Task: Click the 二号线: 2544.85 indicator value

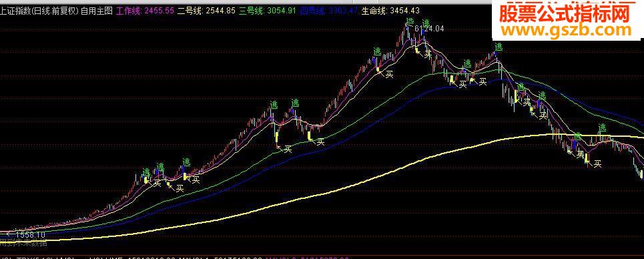Action: click(x=207, y=11)
